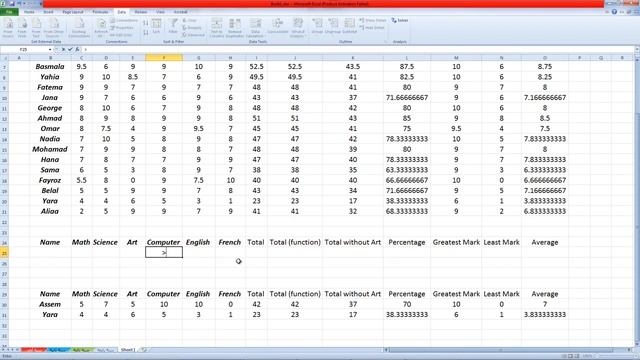Switch to the Page Layout tab
Viewport: 640px width, 360px height.
tap(73, 12)
